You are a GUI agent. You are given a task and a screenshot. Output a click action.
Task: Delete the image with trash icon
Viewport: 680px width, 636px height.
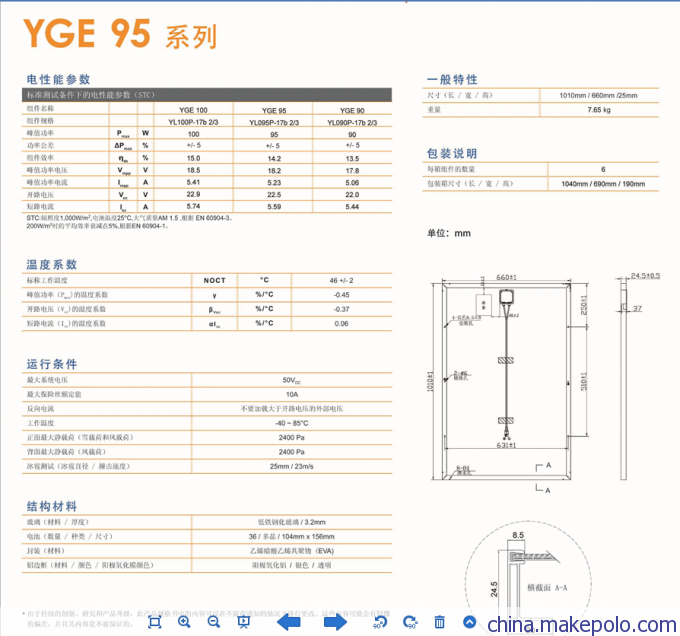pyautogui.click(x=440, y=621)
